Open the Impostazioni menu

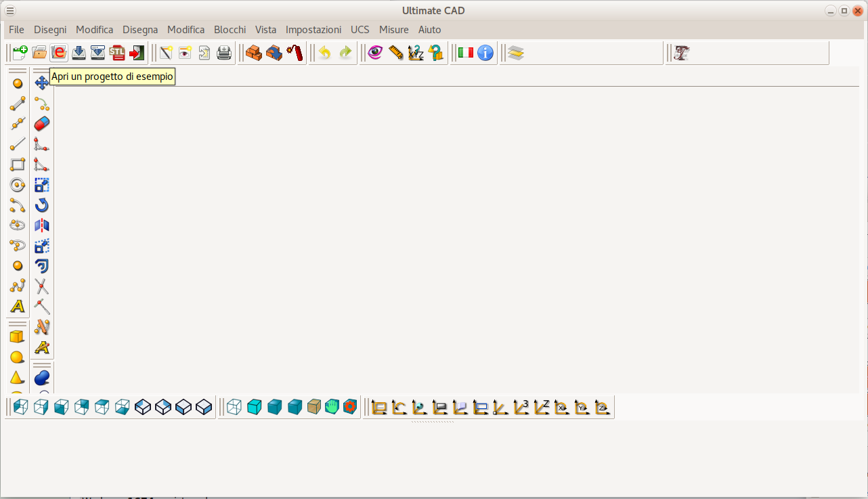pyautogui.click(x=313, y=30)
